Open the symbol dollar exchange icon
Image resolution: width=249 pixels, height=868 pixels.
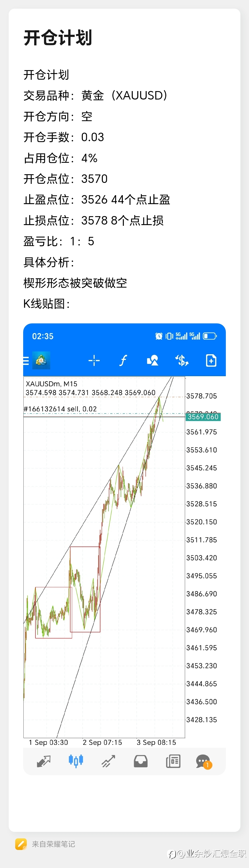(182, 361)
